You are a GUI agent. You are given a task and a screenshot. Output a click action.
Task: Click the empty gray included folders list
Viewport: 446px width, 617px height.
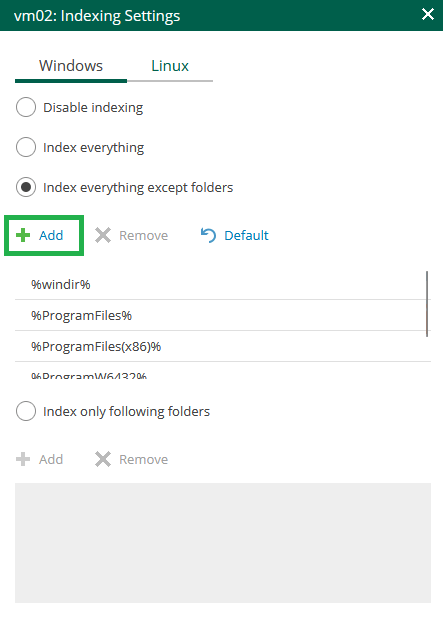point(223,543)
